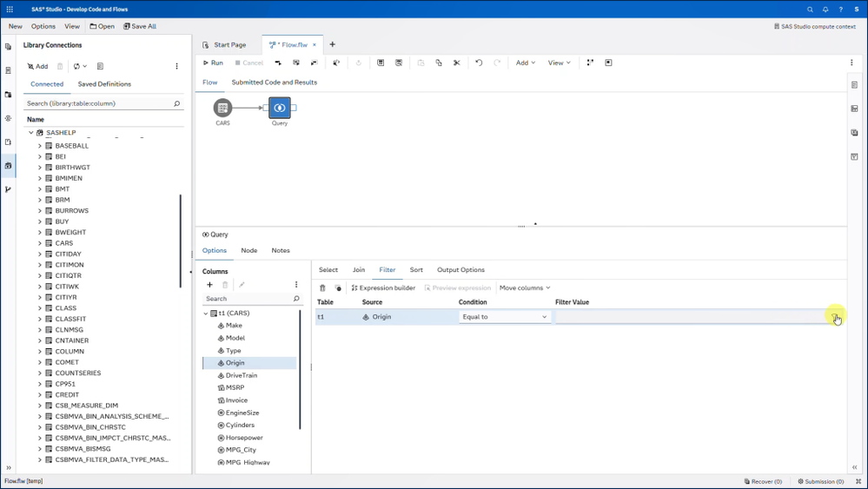Screen dimensions: 868x489
Task: Open the top View menu
Action: tap(72, 26)
